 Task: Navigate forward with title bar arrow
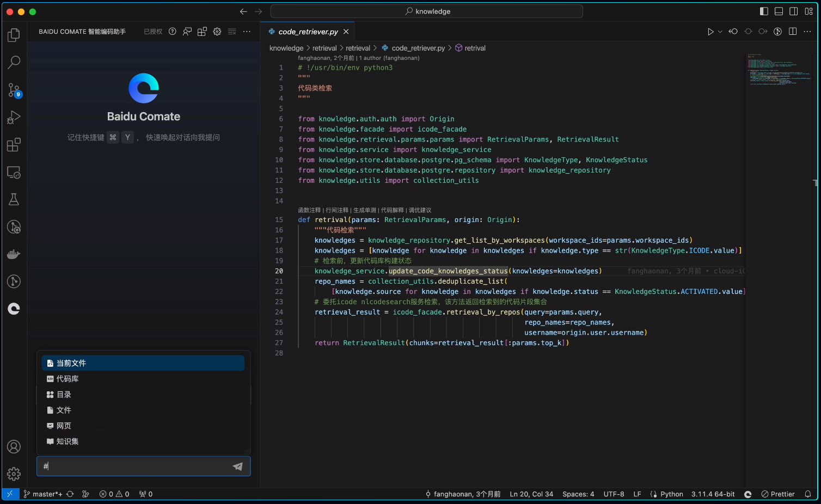coord(259,11)
